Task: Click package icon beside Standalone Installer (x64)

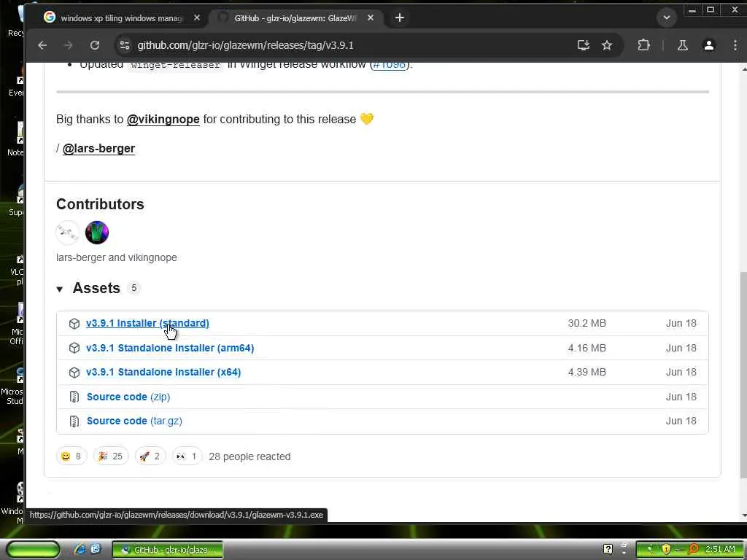Action: (x=74, y=373)
